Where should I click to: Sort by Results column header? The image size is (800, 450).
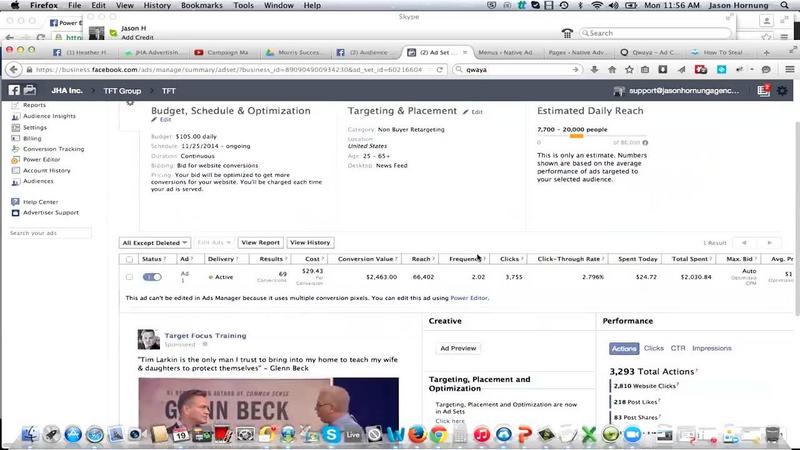pos(271,259)
